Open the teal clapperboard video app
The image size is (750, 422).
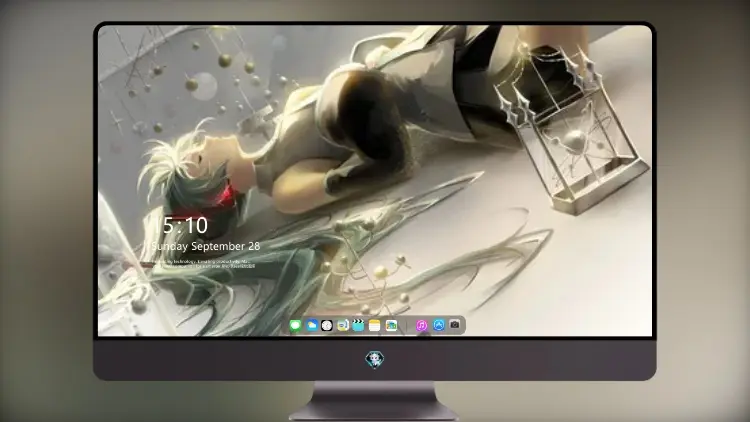point(359,326)
